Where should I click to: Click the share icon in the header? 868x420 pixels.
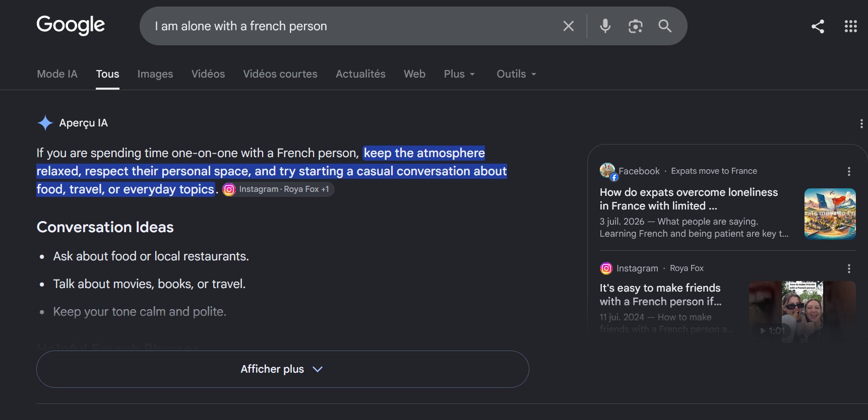(818, 26)
